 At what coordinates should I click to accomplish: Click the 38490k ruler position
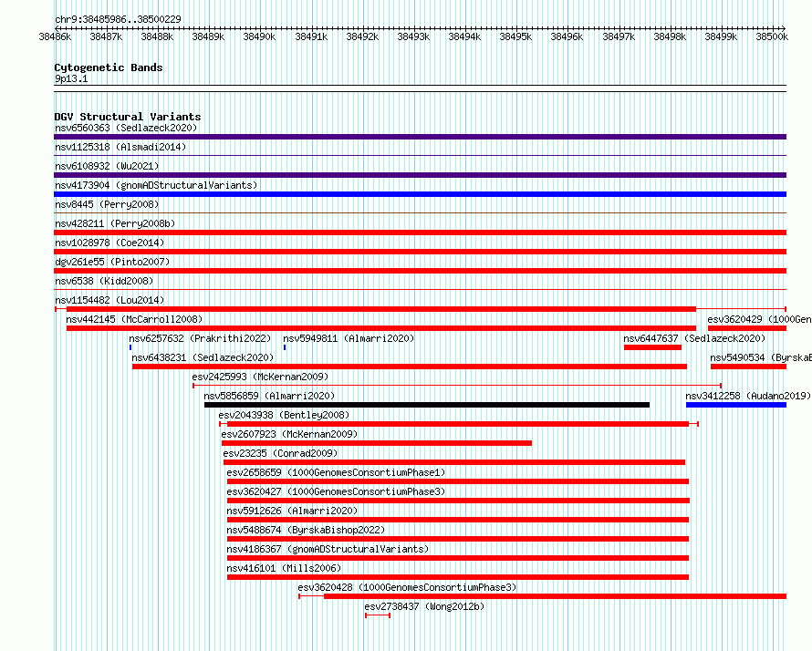click(259, 36)
